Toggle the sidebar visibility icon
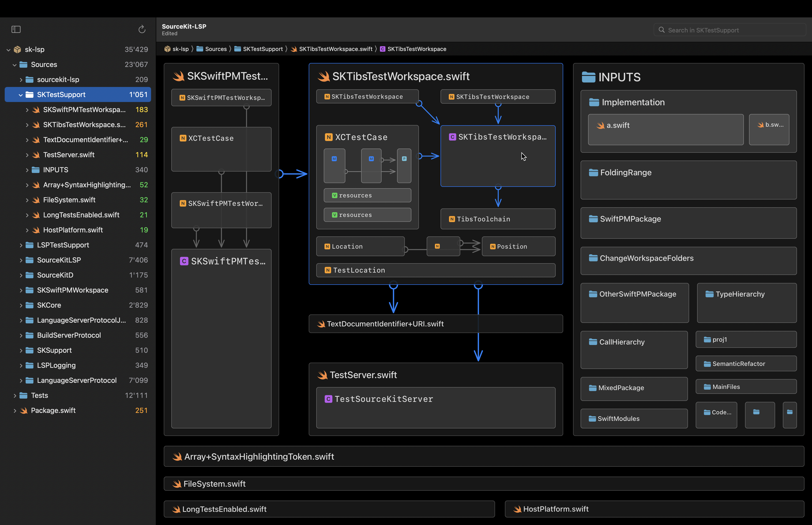 (x=16, y=30)
